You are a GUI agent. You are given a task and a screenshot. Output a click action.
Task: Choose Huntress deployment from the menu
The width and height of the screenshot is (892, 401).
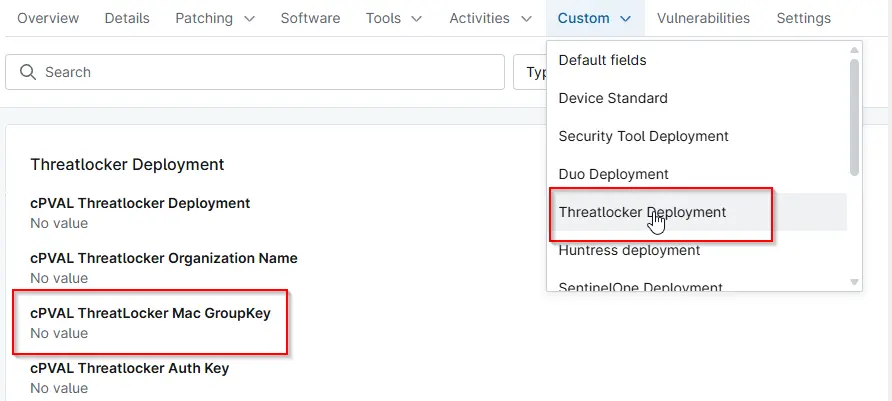pos(629,250)
